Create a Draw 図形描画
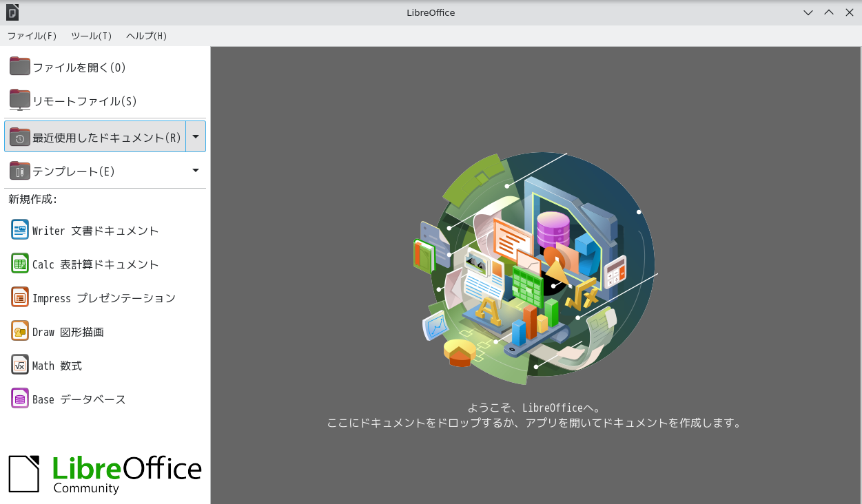The height and width of the screenshot is (504, 862). pyautogui.click(x=105, y=331)
